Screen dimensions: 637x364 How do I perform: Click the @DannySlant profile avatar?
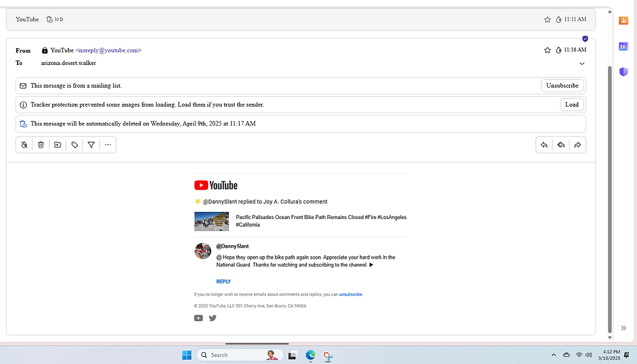pos(203,251)
